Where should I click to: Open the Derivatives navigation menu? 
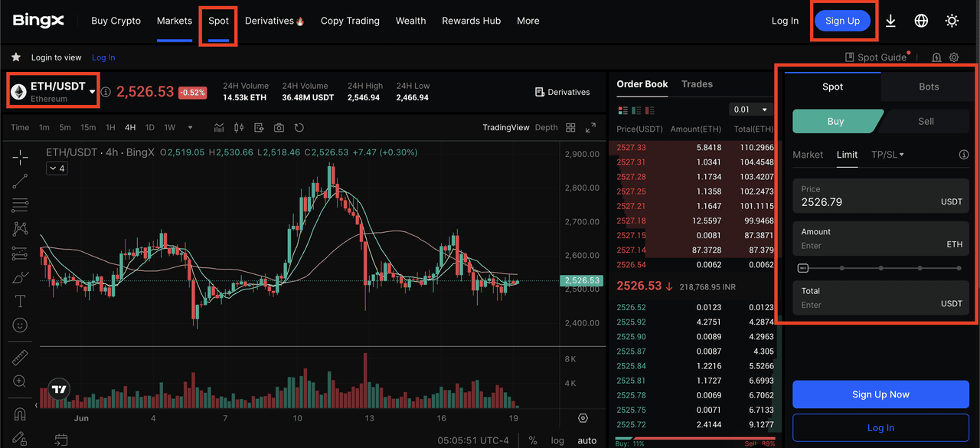click(x=275, y=21)
